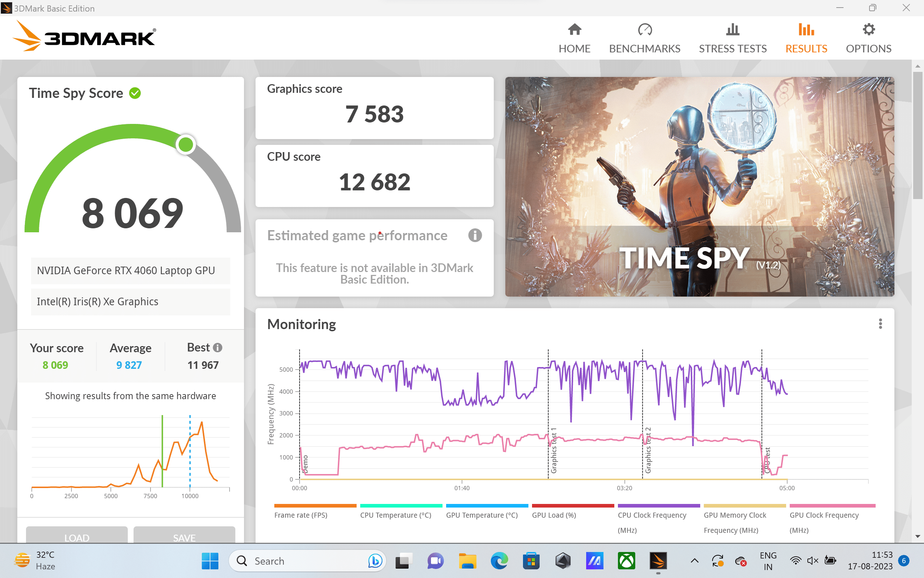Click the LOAD button
The height and width of the screenshot is (578, 924).
[x=77, y=535]
